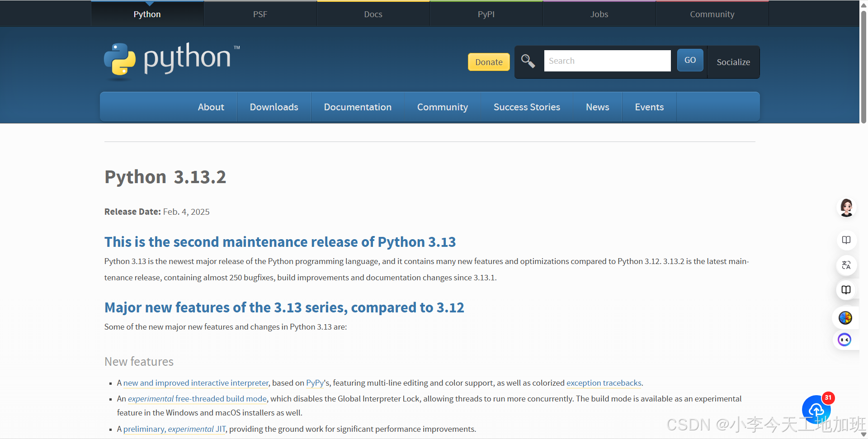This screenshot has width=868, height=439.
Task: Open the Success Stories menu
Action: [x=527, y=107]
